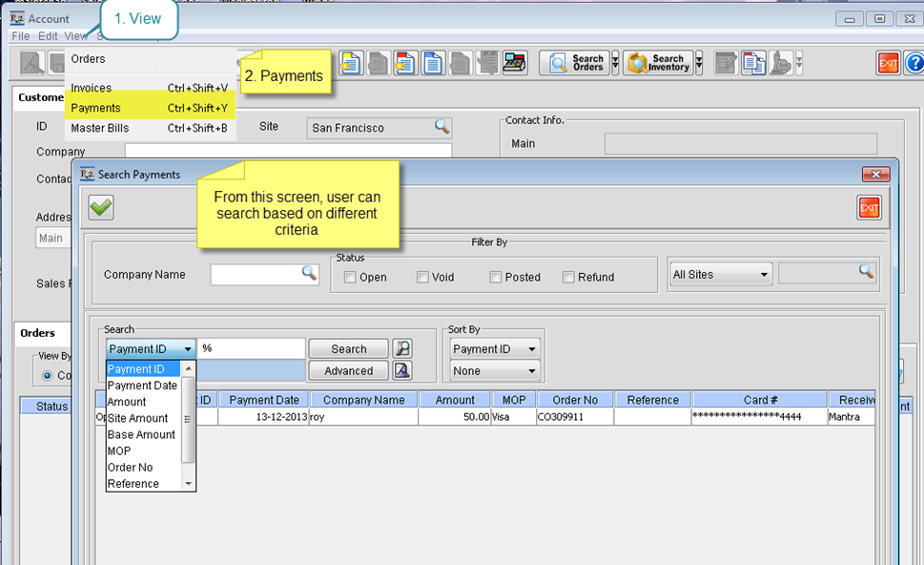924x565 pixels.
Task: Enable the Open status checkbox
Action: 350,278
